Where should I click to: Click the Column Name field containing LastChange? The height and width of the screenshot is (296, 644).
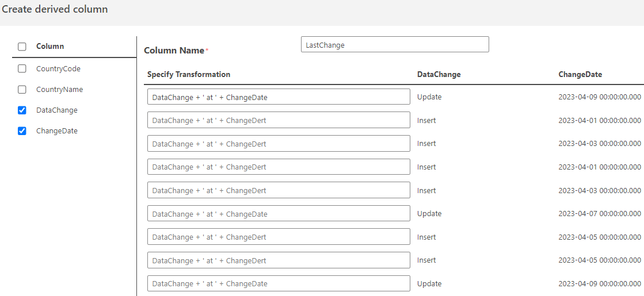[394, 45]
